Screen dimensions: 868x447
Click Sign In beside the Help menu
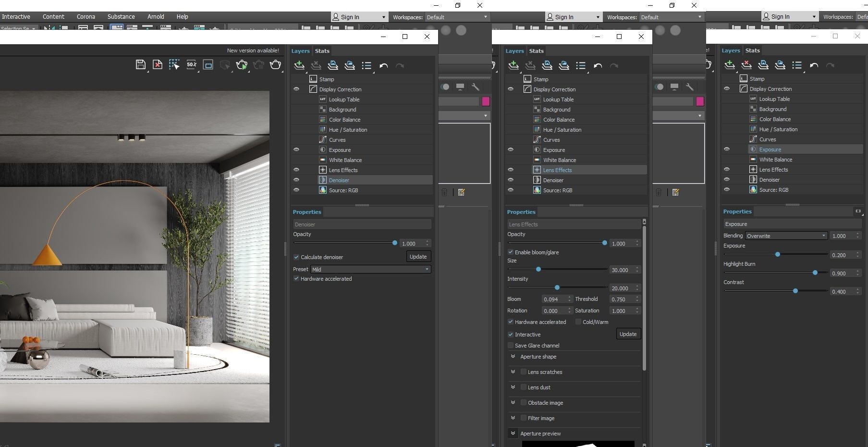(359, 17)
